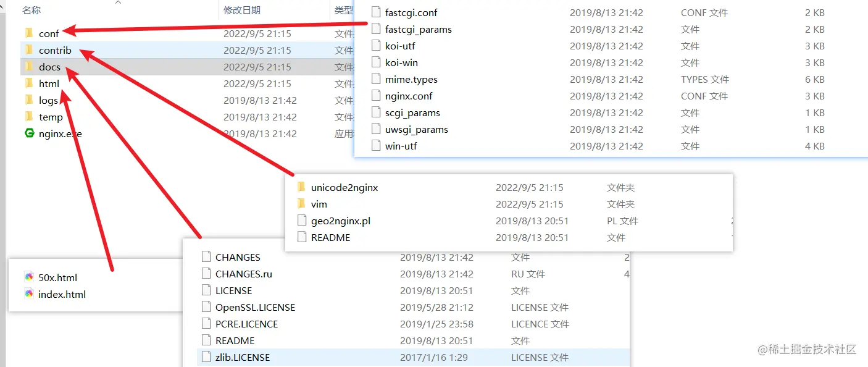Click the CHANGES.ru file icon

click(x=206, y=274)
